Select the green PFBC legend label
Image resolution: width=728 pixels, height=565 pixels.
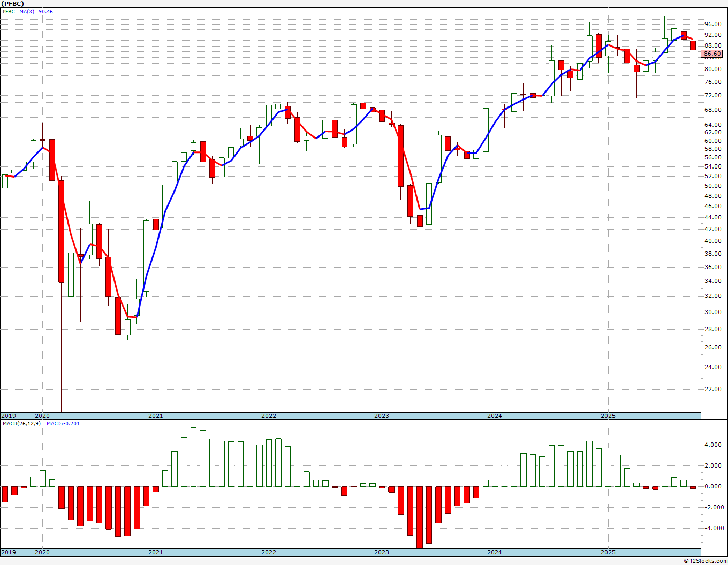tap(8, 12)
